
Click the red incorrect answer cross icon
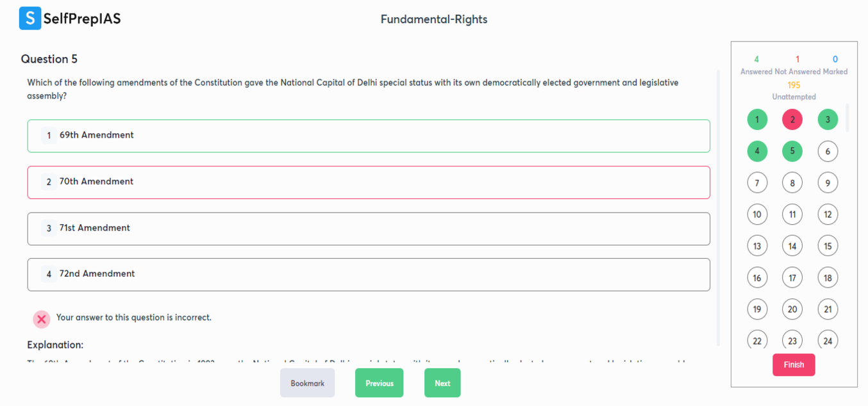(42, 319)
